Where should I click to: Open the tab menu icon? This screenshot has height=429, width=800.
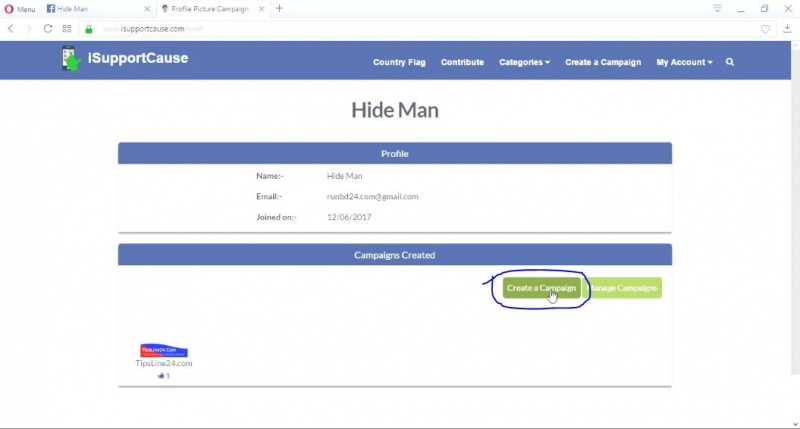click(x=717, y=8)
